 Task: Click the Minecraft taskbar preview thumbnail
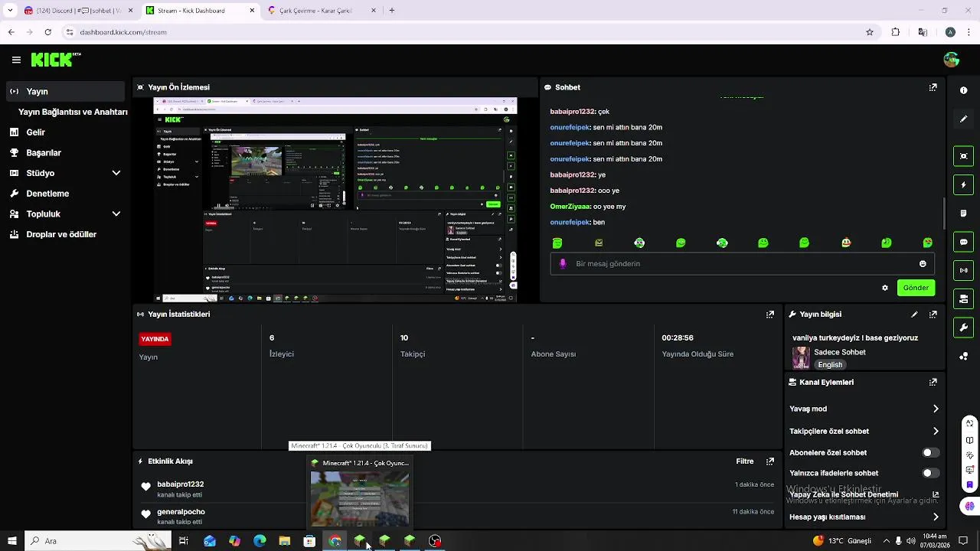click(360, 498)
